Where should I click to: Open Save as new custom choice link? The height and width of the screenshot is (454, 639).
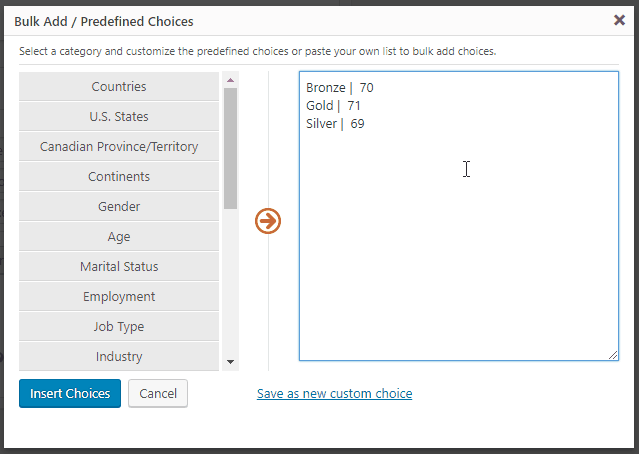335,393
